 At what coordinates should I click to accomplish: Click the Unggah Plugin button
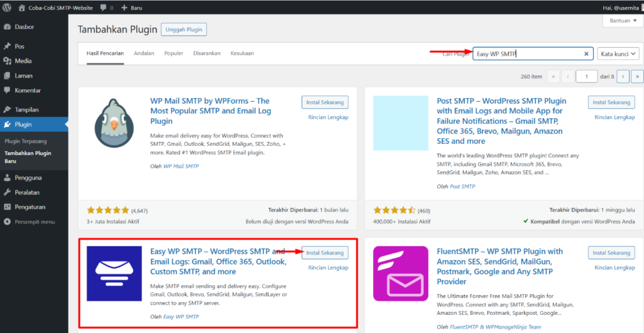click(x=184, y=30)
